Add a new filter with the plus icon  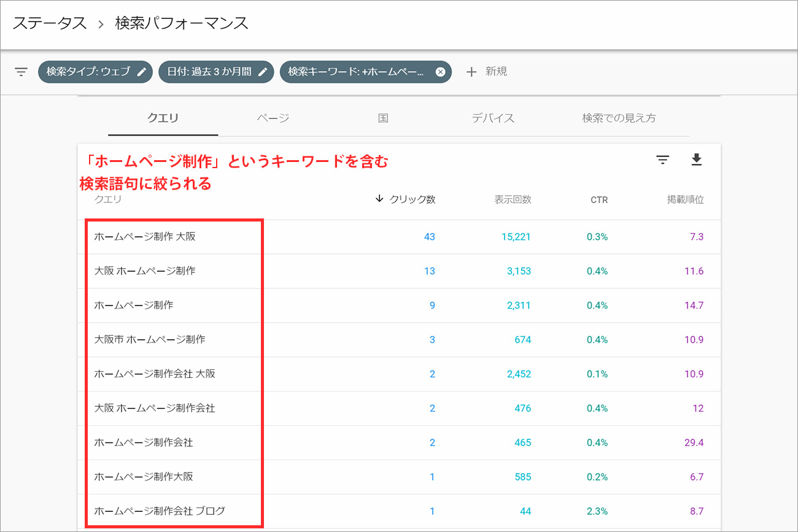coord(471,72)
